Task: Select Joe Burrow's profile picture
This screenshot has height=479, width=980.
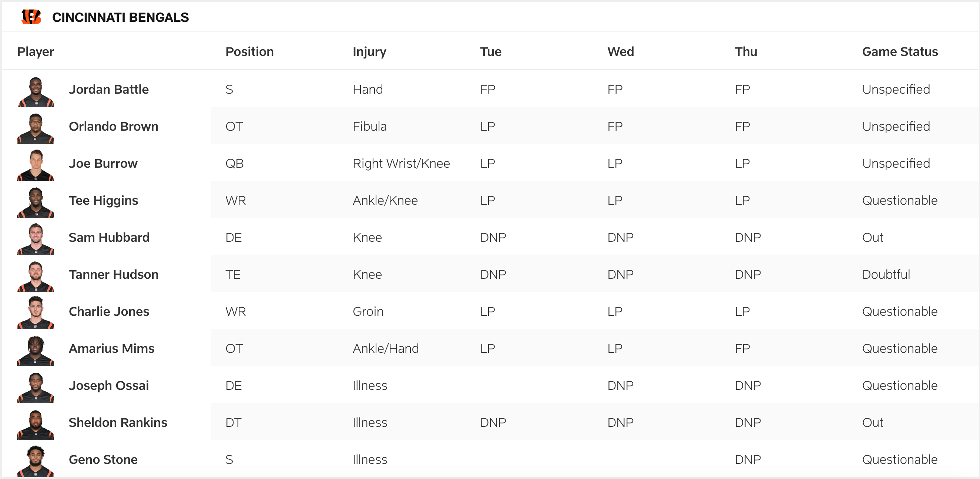Action: [36, 165]
